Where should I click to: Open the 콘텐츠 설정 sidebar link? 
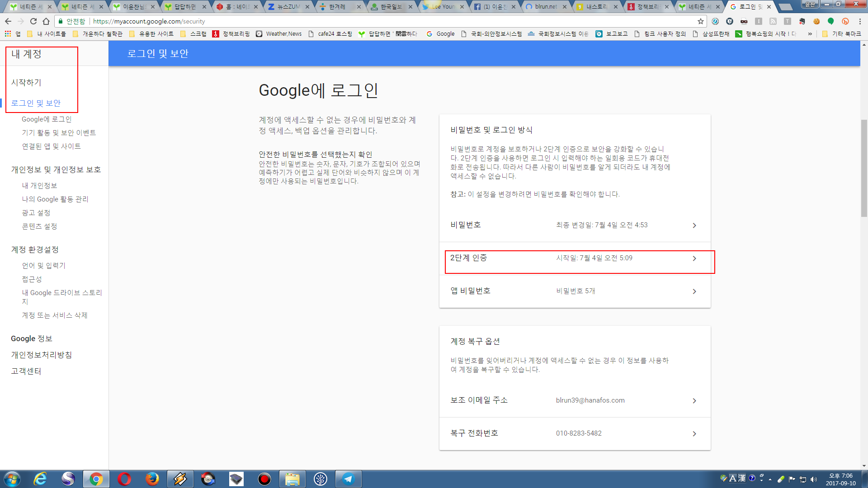point(39,226)
